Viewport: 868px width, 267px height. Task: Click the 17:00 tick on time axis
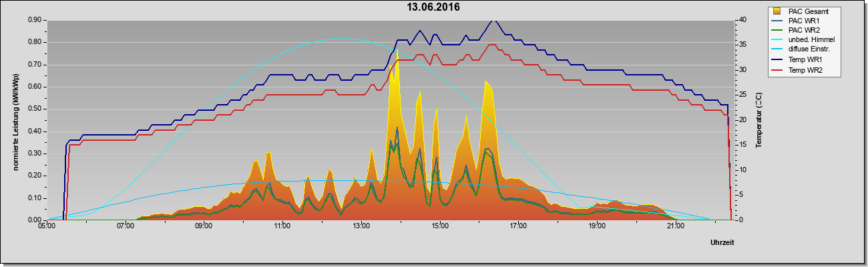(x=518, y=226)
